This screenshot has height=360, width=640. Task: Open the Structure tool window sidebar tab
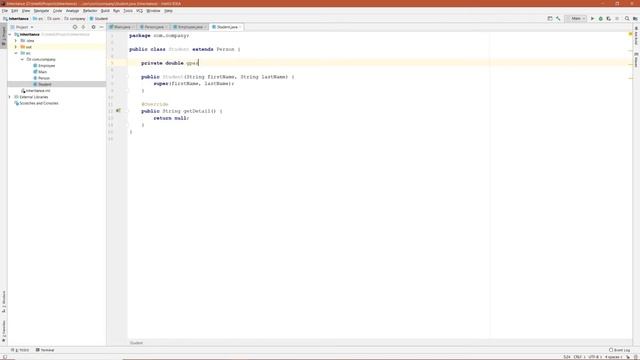coord(4,302)
